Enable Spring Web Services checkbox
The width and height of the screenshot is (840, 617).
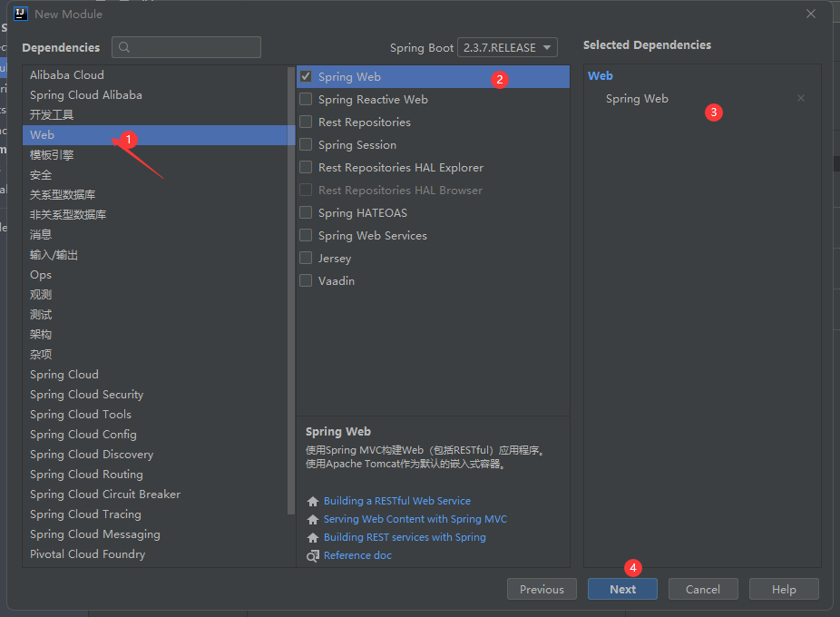pos(306,235)
